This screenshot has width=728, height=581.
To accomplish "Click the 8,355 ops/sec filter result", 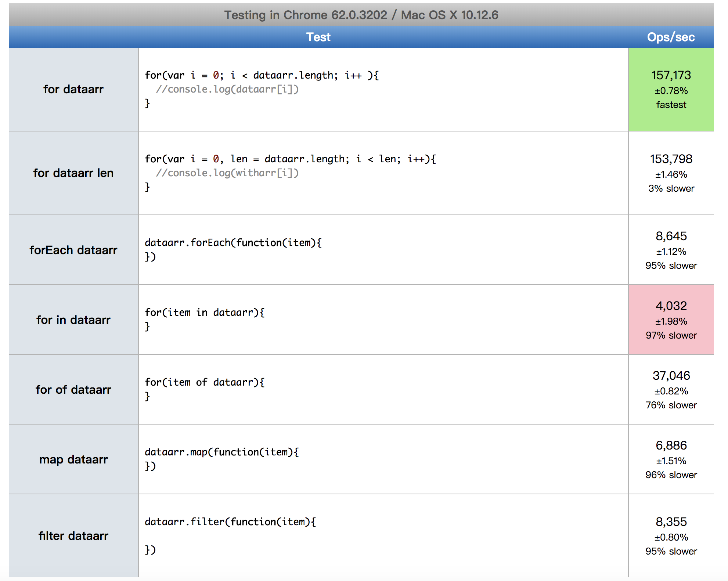I will [x=671, y=522].
